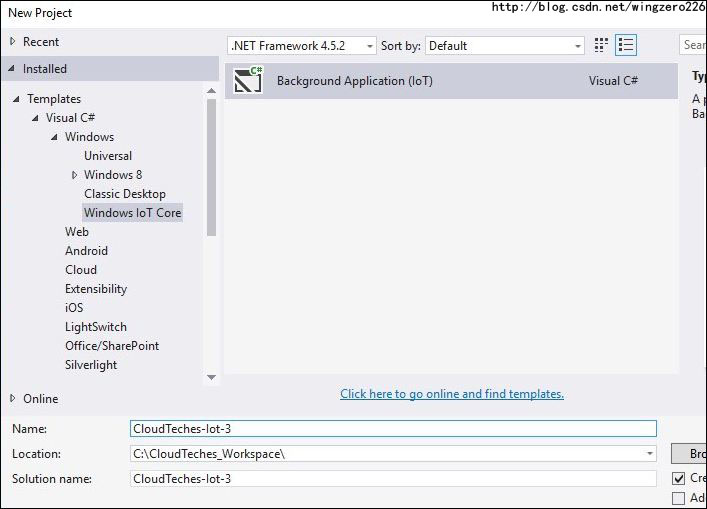Click tree scrollbar up arrow
Viewport: 707px width, 509px height.
pos(211,91)
